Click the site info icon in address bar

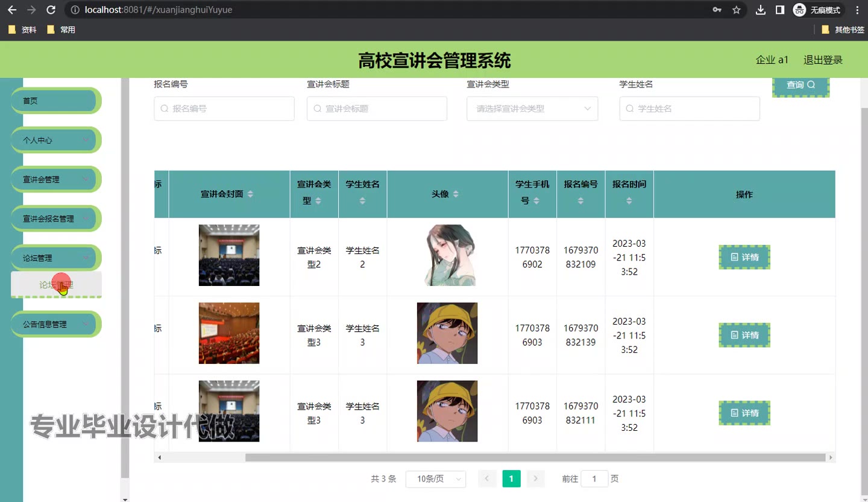pos(75,10)
